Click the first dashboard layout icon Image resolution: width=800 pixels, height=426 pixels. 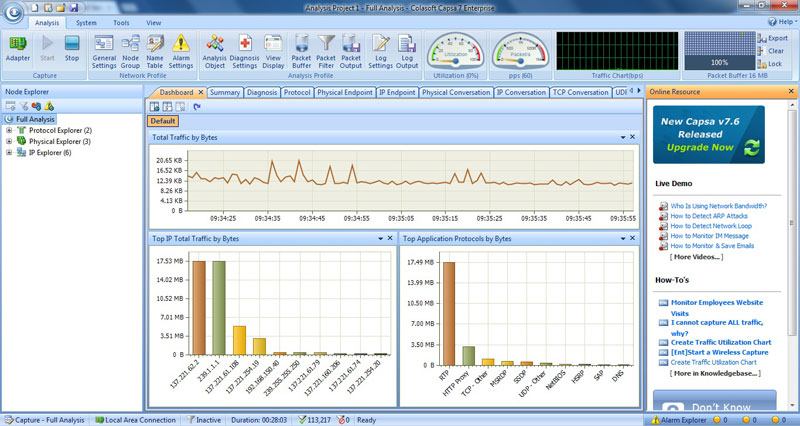coord(155,107)
